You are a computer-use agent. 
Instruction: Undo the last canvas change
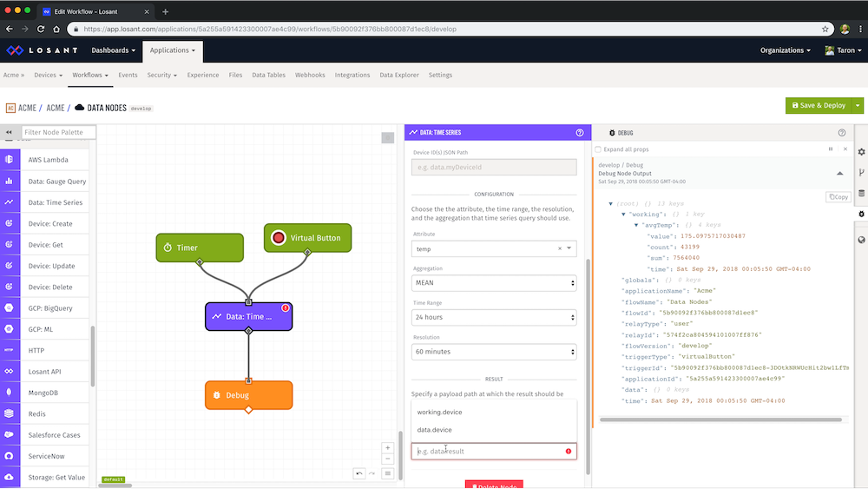359,473
